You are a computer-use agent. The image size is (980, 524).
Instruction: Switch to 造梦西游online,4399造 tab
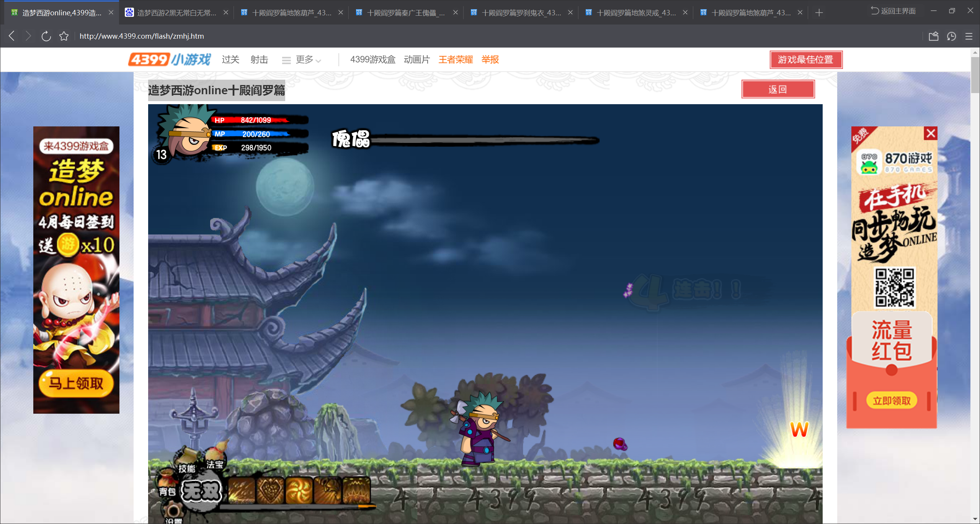pos(61,13)
